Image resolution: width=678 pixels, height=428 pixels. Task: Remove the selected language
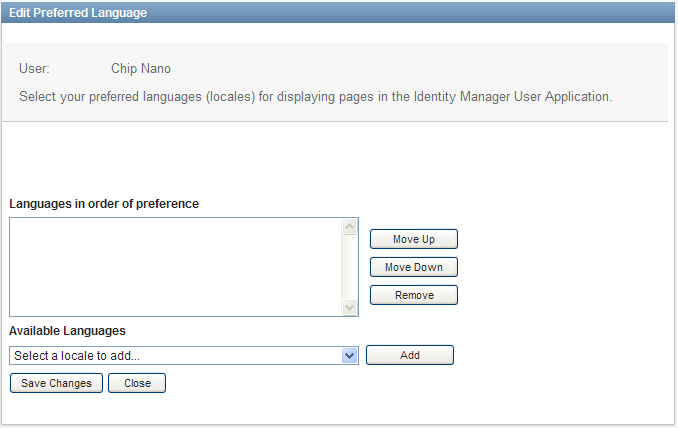click(414, 295)
